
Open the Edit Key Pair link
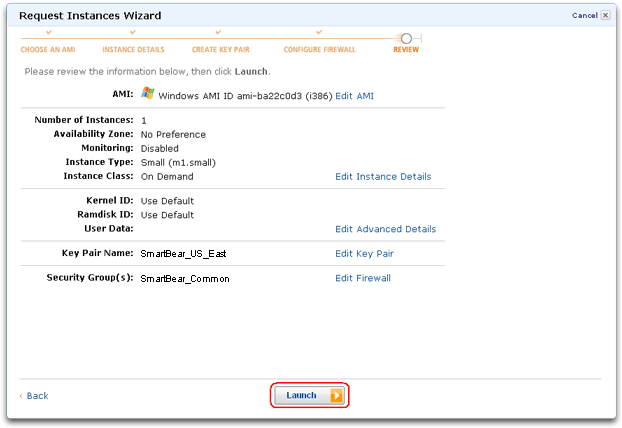click(x=364, y=253)
